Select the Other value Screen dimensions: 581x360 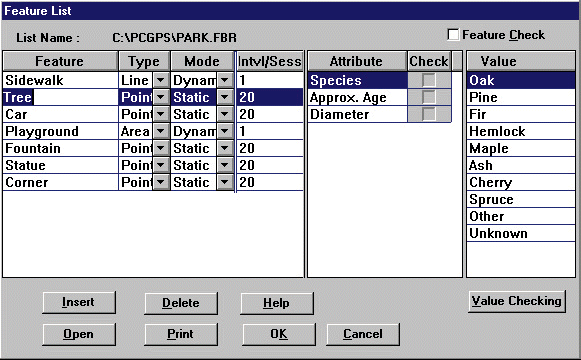pos(521,216)
